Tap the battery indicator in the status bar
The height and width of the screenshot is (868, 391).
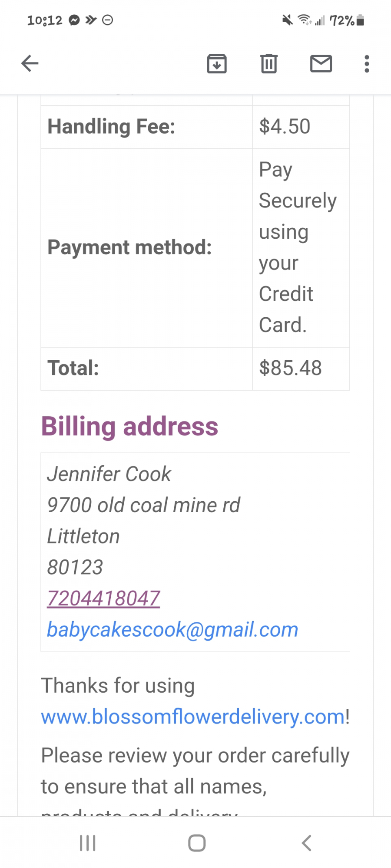pyautogui.click(x=360, y=20)
